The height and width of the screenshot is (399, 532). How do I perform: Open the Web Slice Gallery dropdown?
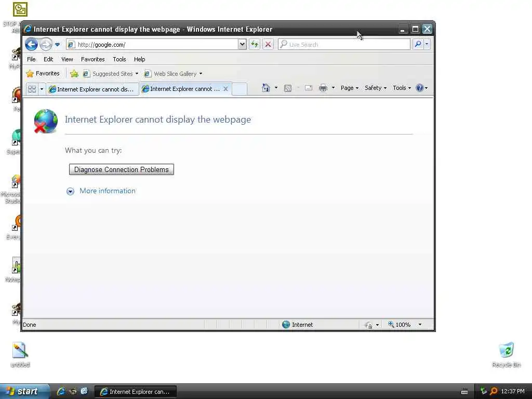click(174, 74)
